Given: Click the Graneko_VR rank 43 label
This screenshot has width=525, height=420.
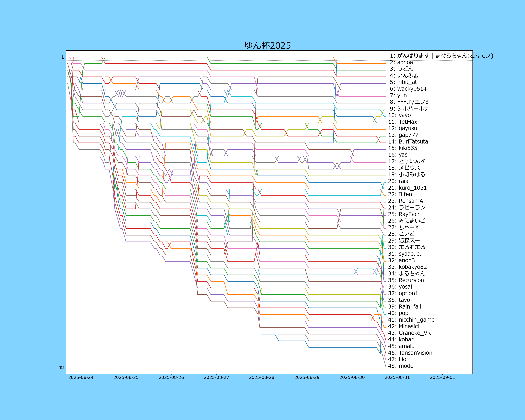Looking at the screenshot, I should pyautogui.click(x=409, y=333).
